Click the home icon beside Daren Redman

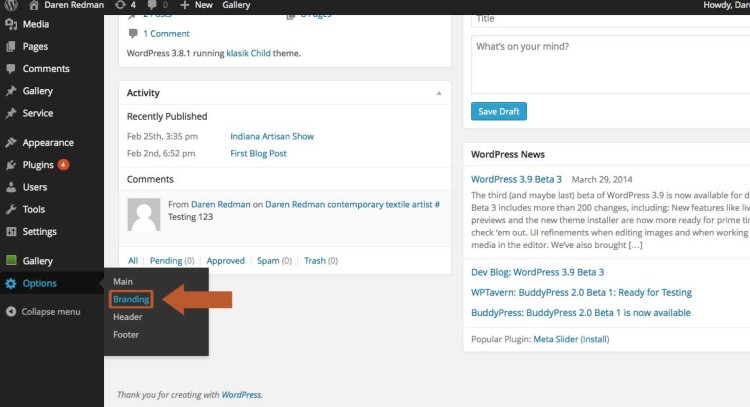tap(33, 5)
